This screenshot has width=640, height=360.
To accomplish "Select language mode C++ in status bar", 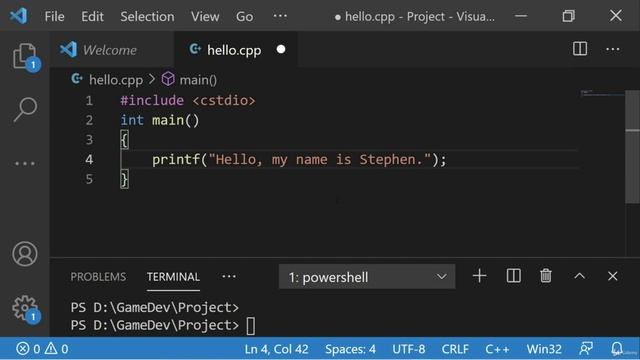I will [497, 349].
